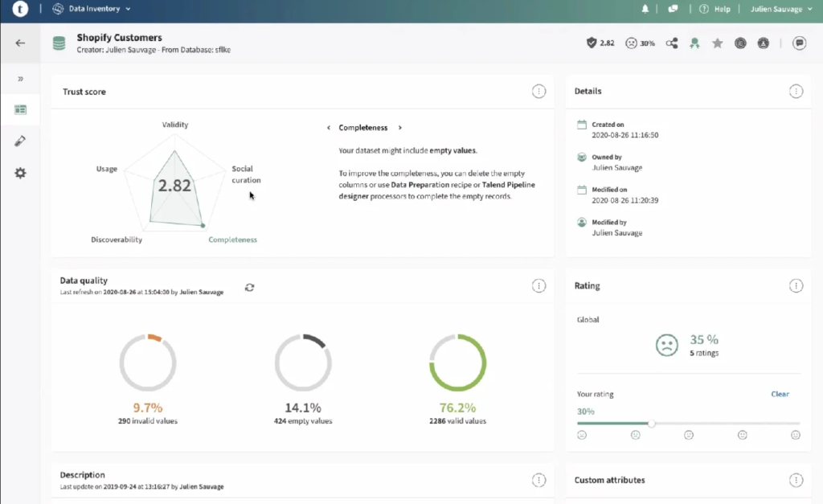Open the lab flask icon in sidebar

pos(20,141)
